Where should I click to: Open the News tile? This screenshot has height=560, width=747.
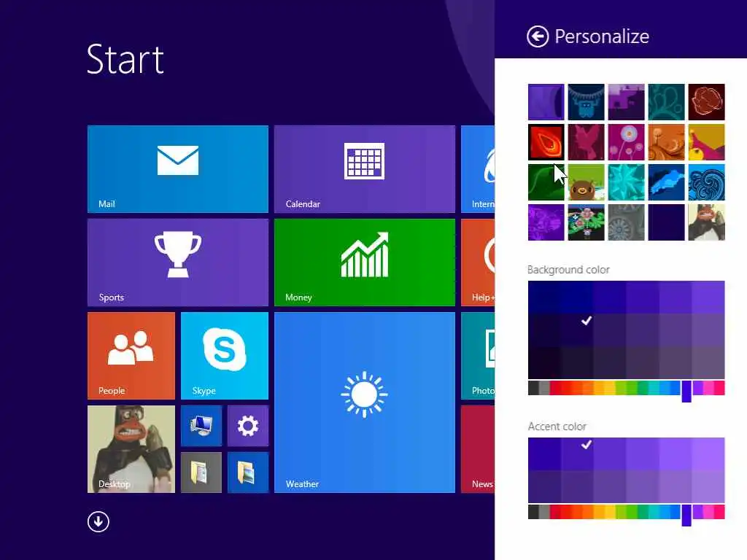[478, 449]
